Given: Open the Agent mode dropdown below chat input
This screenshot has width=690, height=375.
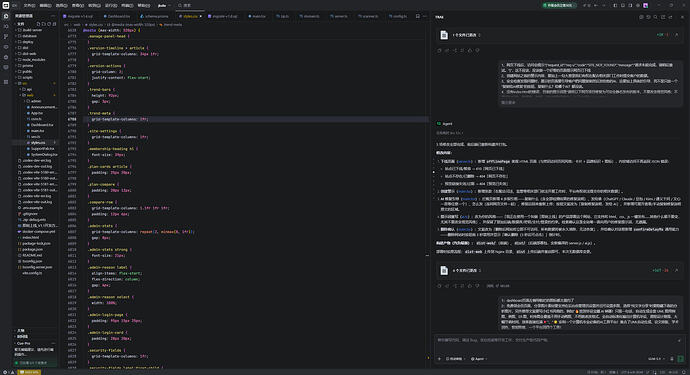Looking at the screenshot, I should tap(479, 359).
